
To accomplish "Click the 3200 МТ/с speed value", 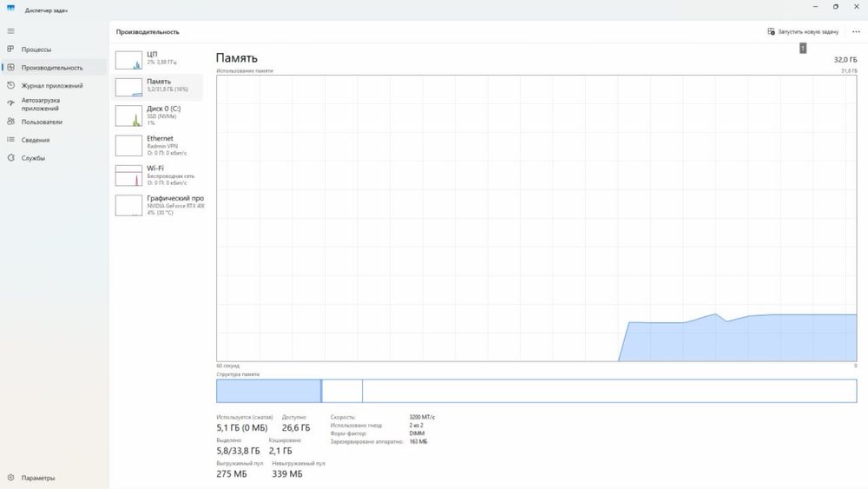I will tap(422, 417).
